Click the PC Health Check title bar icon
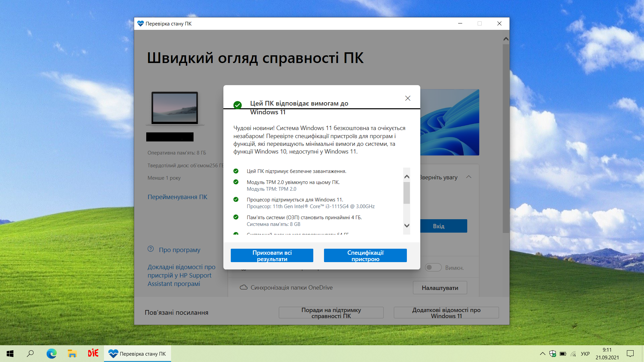 point(140,24)
